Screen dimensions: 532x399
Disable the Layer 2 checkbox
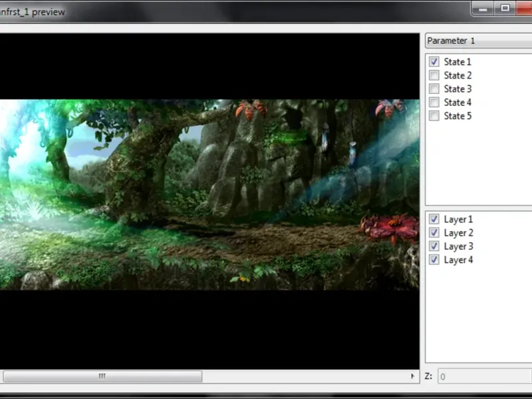click(434, 233)
